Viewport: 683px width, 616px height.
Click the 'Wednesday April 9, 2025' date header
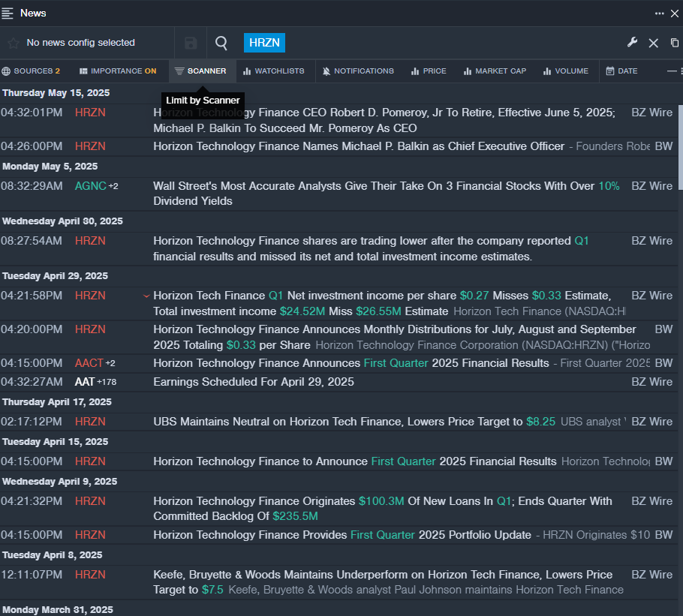pos(60,482)
